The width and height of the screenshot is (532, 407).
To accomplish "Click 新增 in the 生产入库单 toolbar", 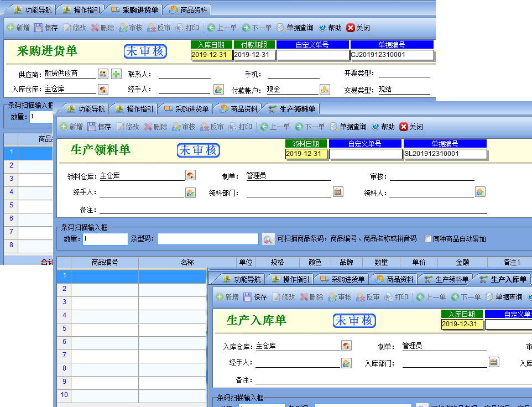I will click(x=227, y=297).
